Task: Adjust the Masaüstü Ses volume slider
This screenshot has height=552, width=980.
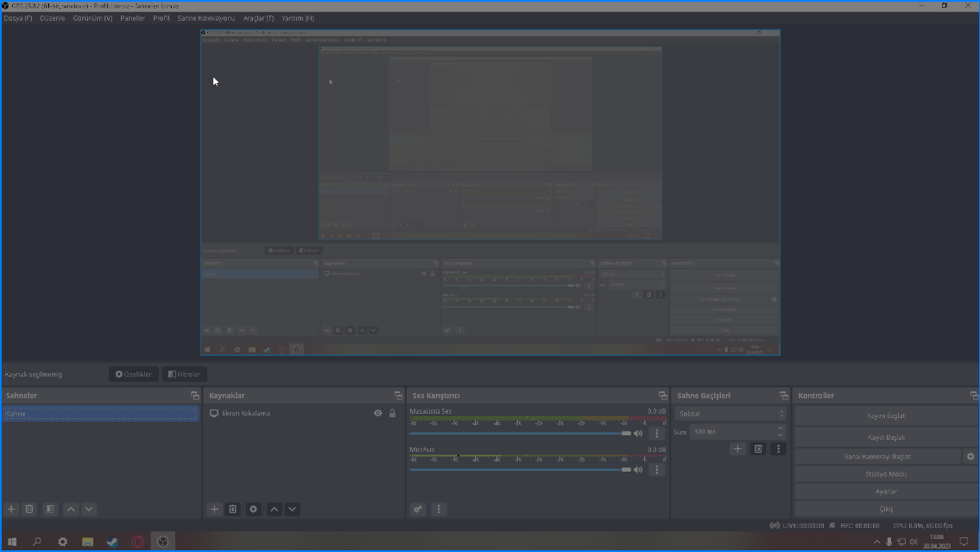Action: pos(520,434)
